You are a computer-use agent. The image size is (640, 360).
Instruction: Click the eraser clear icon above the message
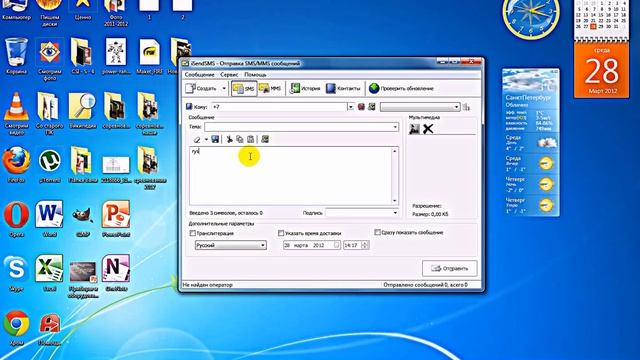[198, 140]
